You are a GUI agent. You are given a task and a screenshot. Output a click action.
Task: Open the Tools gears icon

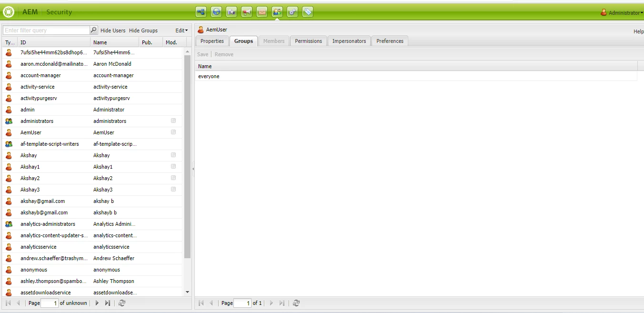tap(292, 12)
